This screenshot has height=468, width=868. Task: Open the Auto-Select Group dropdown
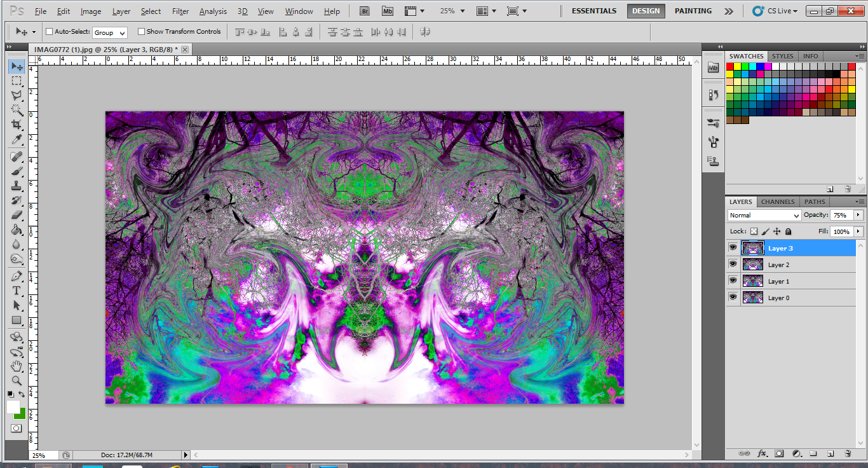[110, 32]
